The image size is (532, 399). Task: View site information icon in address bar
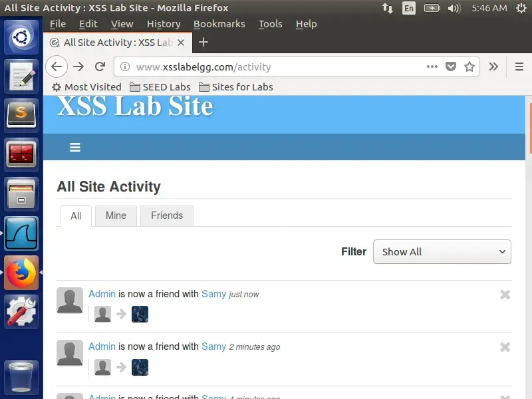(x=125, y=66)
